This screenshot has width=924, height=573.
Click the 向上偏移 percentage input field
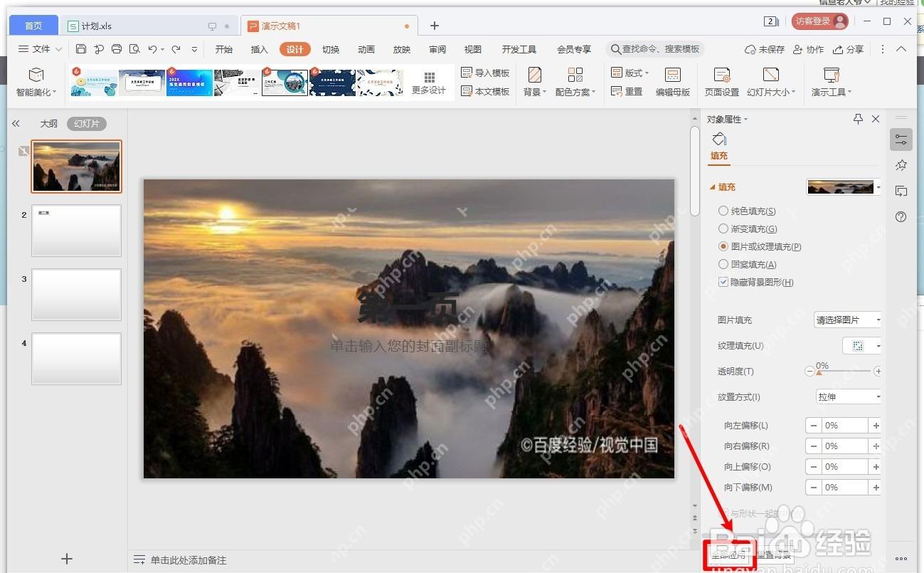pos(844,467)
